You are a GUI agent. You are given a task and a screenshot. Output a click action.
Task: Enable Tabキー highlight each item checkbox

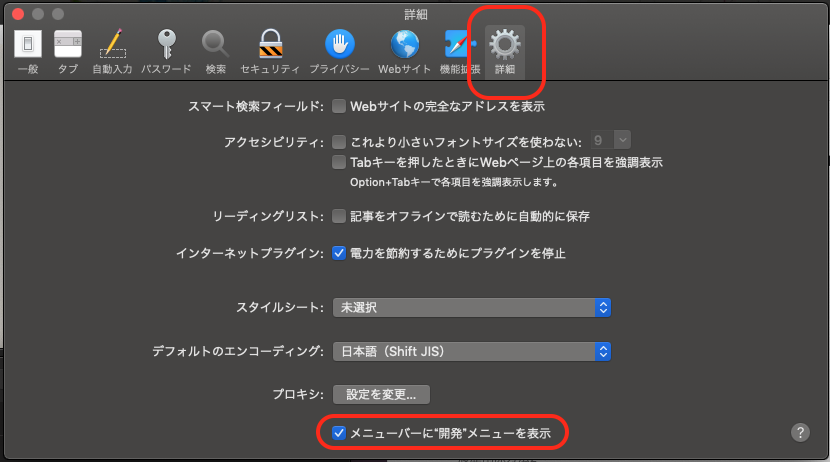point(339,162)
